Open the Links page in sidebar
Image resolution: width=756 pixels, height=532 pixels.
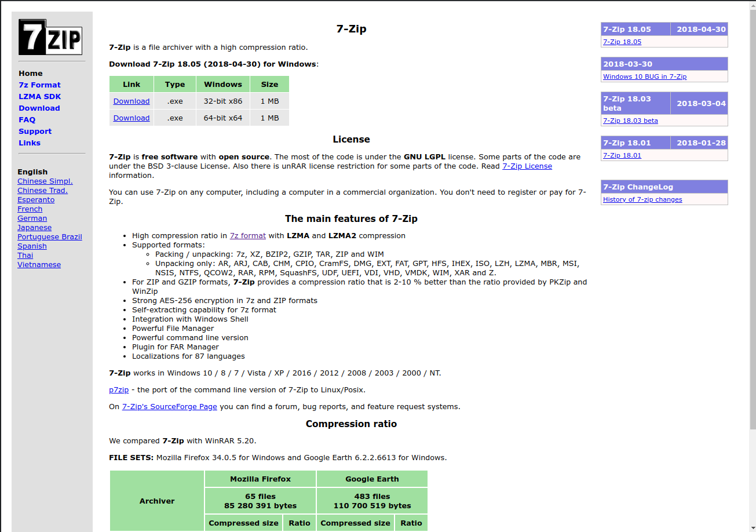click(30, 143)
